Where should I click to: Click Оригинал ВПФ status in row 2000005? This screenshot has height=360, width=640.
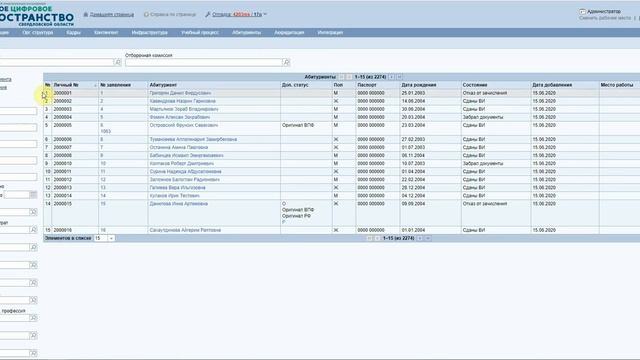coord(298,125)
